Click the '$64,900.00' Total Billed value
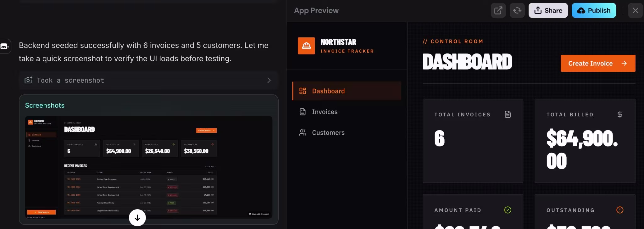Viewport: 644px width, 229px height. coord(582,150)
